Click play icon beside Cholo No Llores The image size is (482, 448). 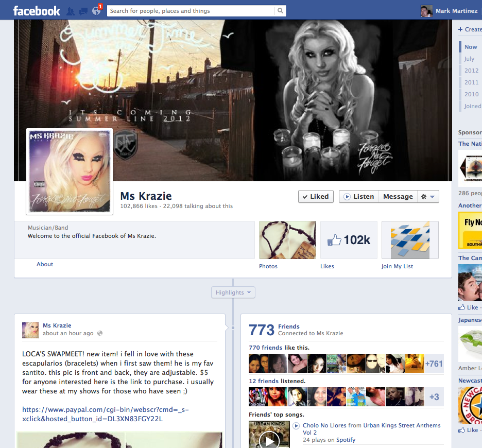[296, 426]
